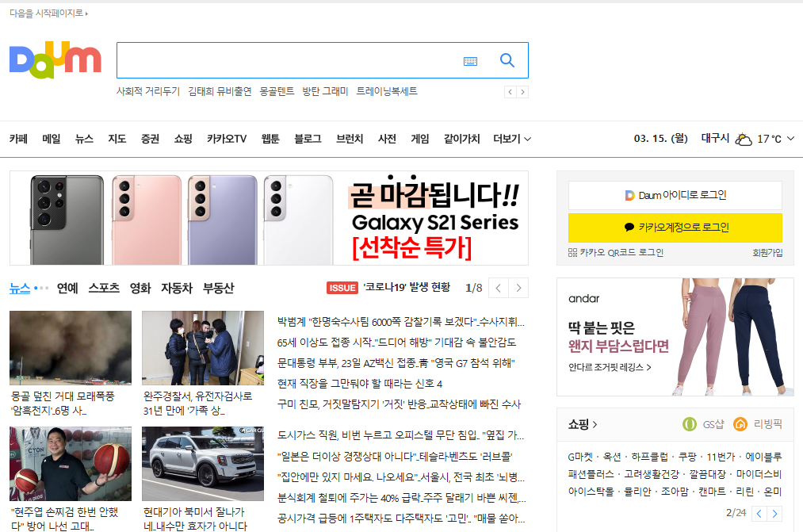This screenshot has height=532, width=803.
Task: Open the 브런치 menu item
Action: (x=350, y=139)
